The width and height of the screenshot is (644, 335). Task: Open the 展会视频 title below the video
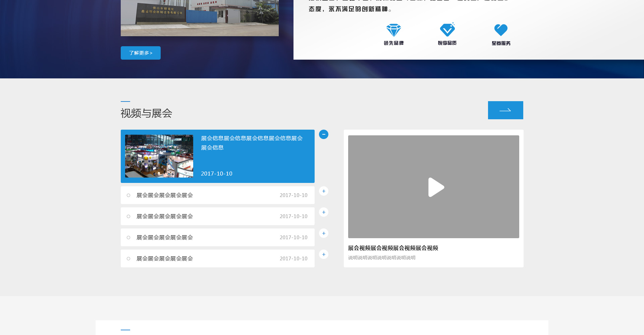(393, 248)
